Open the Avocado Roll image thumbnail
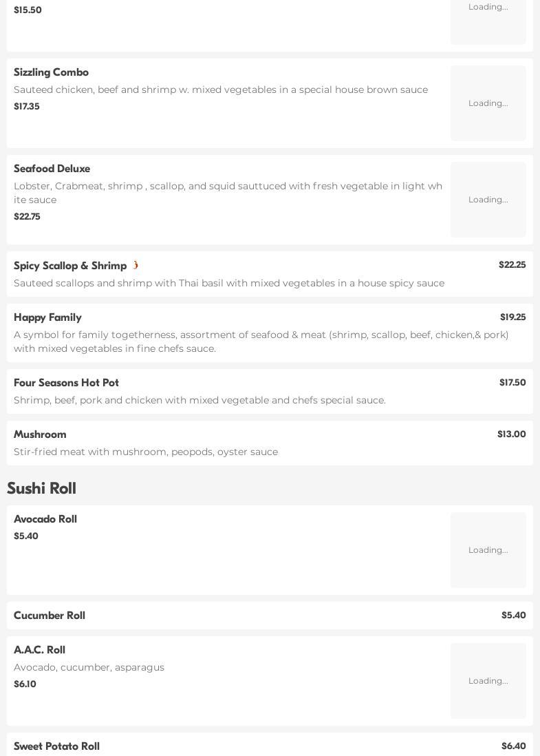This screenshot has height=756, width=540. point(488,550)
